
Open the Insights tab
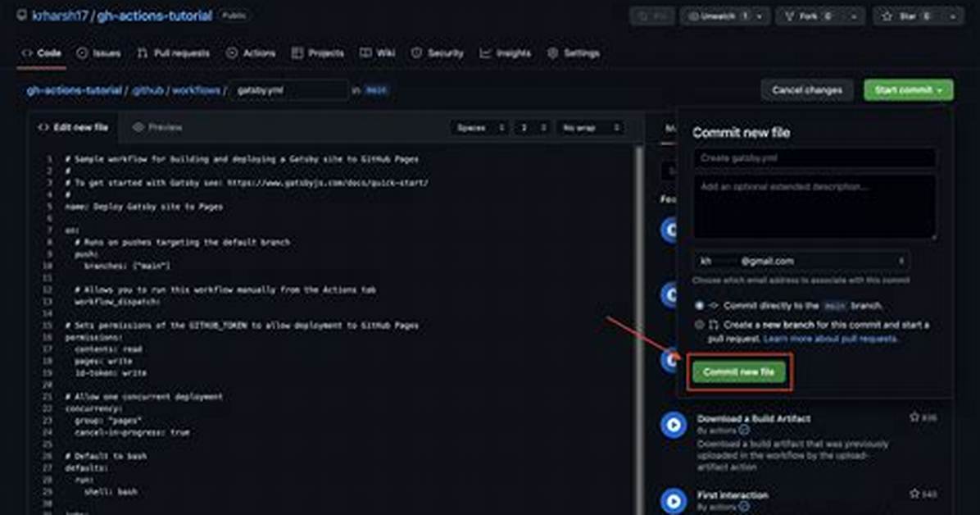tap(505, 53)
